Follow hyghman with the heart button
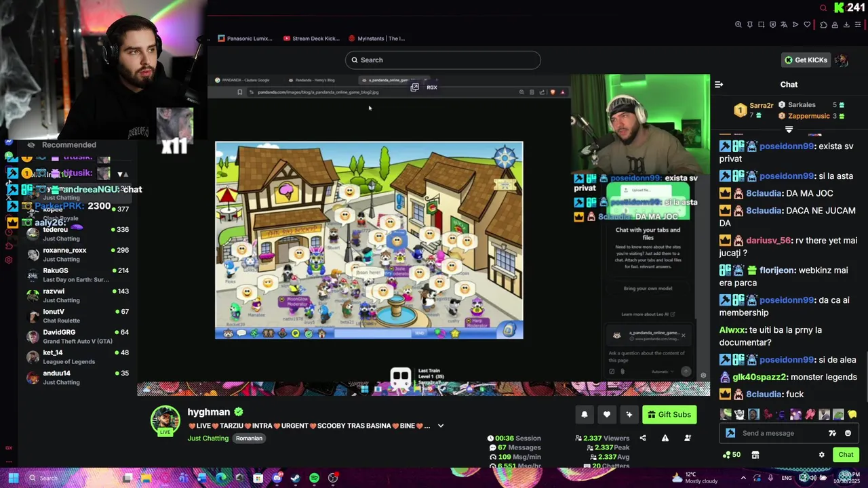This screenshot has height=488, width=868. tap(607, 415)
